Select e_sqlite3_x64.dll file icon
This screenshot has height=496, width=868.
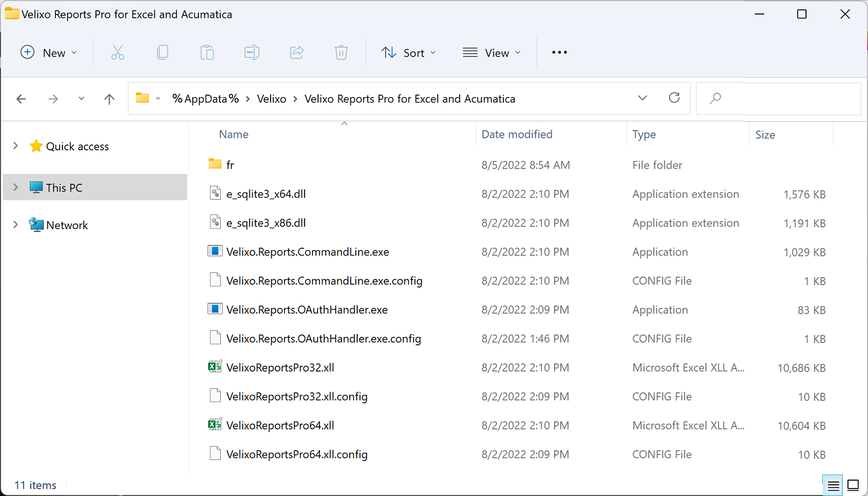[215, 194]
